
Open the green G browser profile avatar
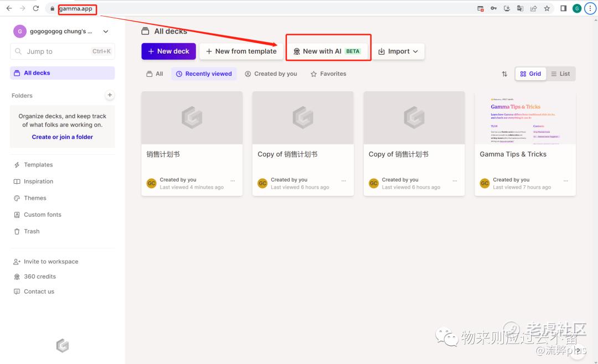click(x=576, y=8)
